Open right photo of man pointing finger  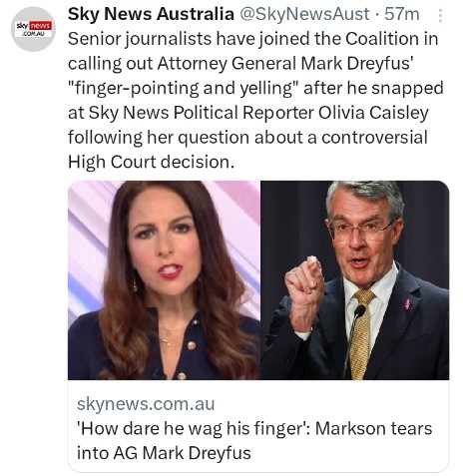355,280
